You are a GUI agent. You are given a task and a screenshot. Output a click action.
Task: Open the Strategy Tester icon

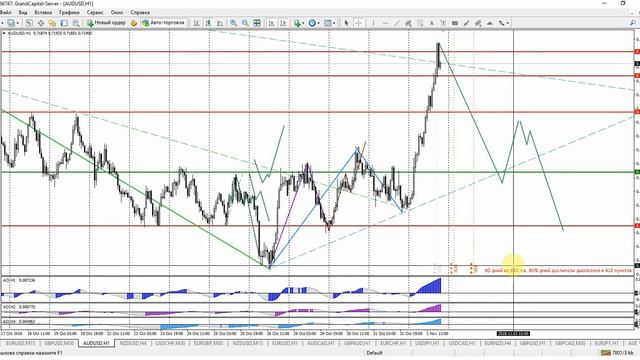(x=76, y=23)
